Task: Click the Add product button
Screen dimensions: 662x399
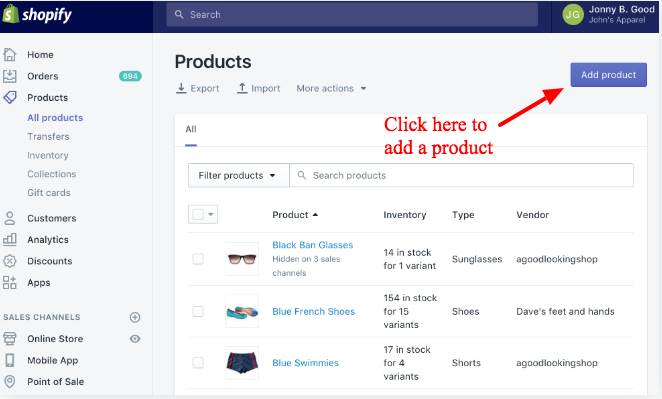Action: click(x=608, y=75)
